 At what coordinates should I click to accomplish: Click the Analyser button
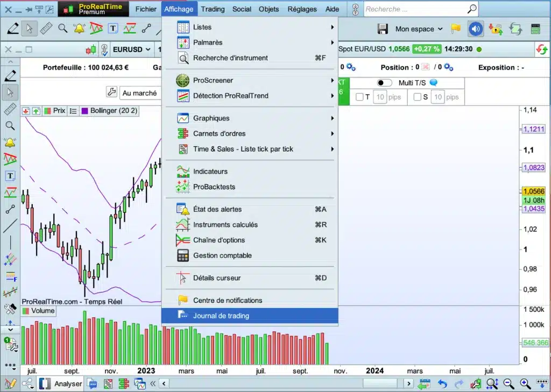pos(68,383)
